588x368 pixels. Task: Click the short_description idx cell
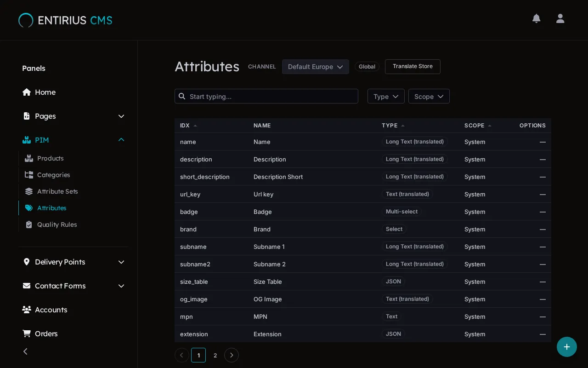click(205, 177)
